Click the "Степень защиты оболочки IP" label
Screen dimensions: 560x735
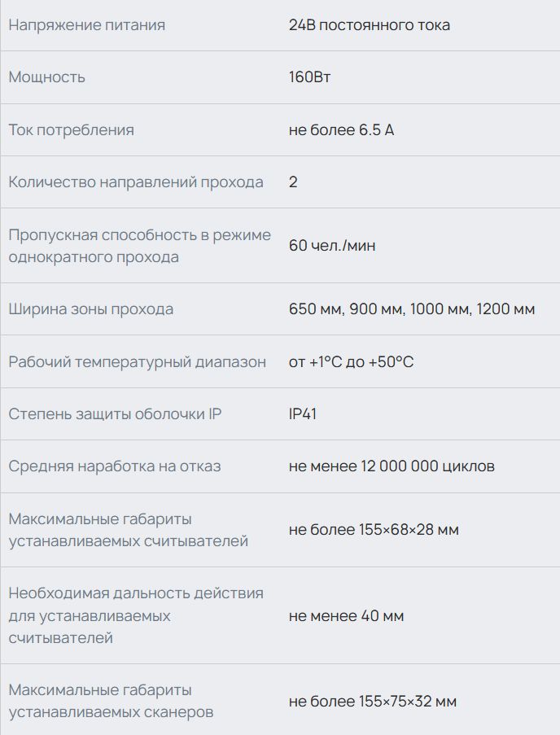[x=115, y=414]
